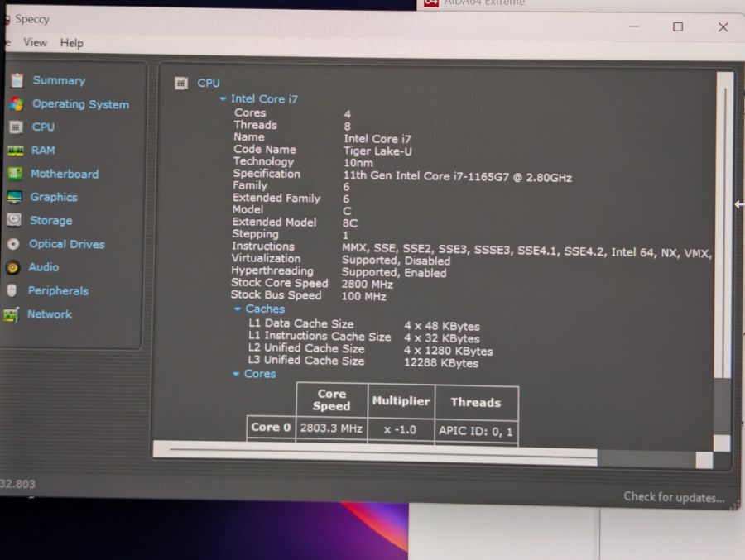
Task: Open the Audio section
Action: pos(44,267)
